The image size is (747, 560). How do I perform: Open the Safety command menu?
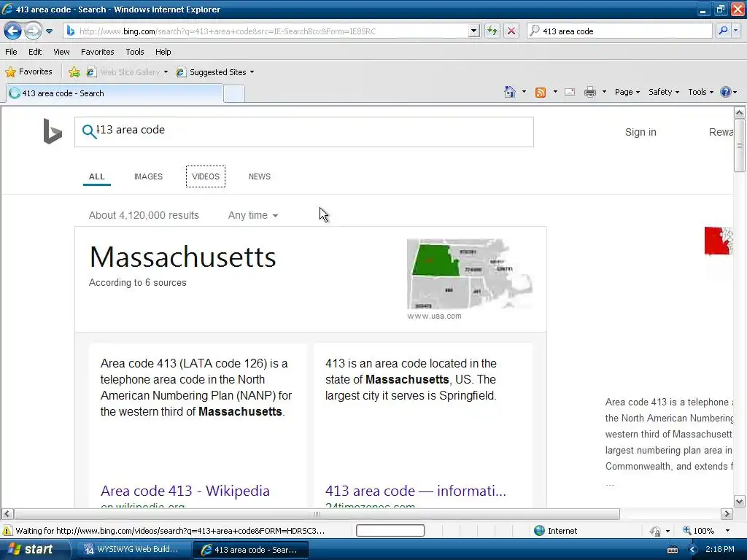664,92
